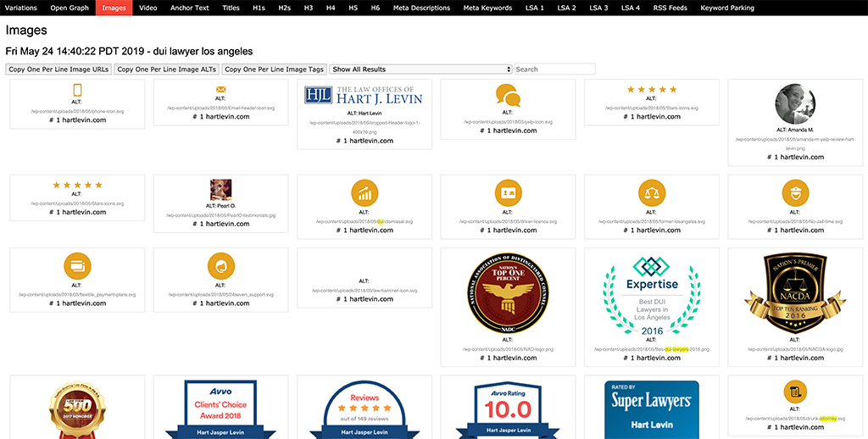Switch to the Variations tab
The width and height of the screenshot is (868, 439).
(21, 8)
